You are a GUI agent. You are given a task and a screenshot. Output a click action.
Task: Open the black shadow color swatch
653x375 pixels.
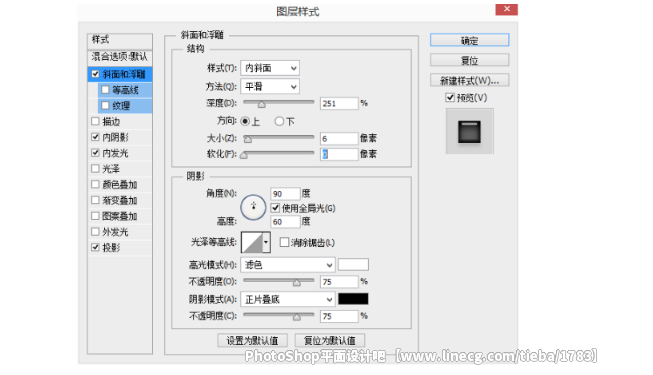click(x=353, y=299)
